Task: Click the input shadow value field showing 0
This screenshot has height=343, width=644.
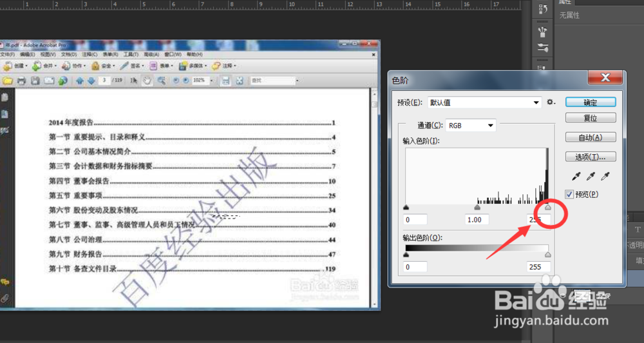Action: [x=415, y=220]
